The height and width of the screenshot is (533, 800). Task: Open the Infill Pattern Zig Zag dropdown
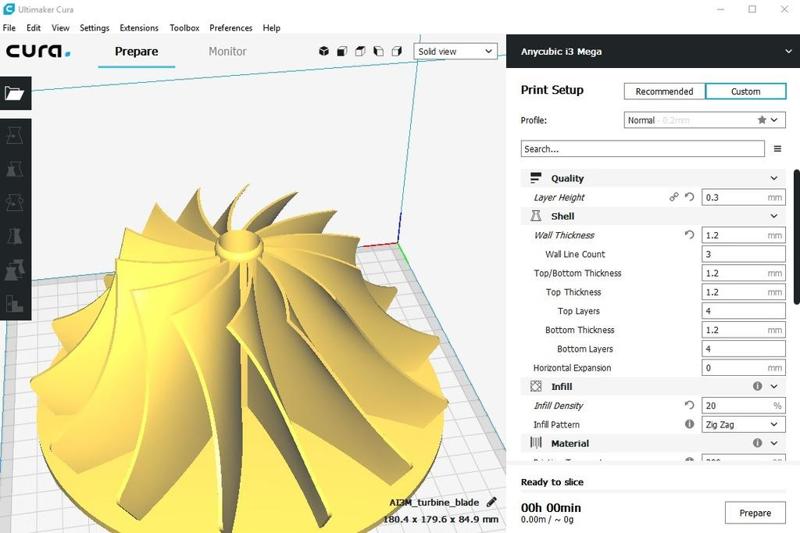[743, 424]
